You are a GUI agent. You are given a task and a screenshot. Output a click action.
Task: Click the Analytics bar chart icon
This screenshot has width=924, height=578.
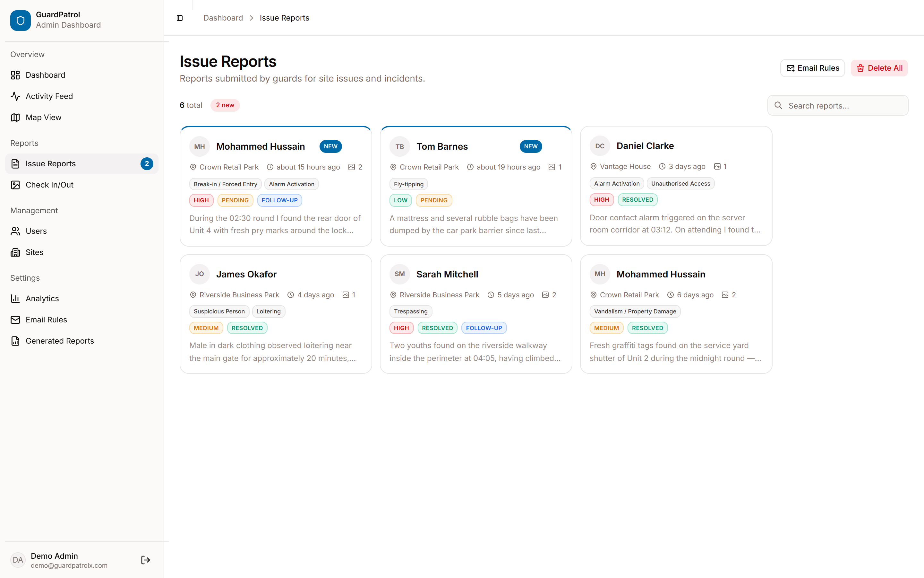pyautogui.click(x=15, y=299)
